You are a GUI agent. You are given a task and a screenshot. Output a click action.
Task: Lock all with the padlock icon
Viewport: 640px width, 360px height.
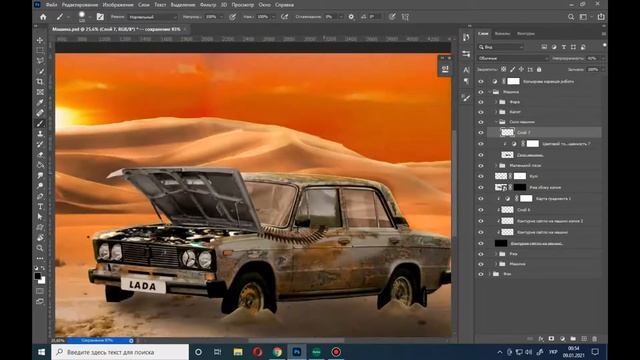point(539,70)
